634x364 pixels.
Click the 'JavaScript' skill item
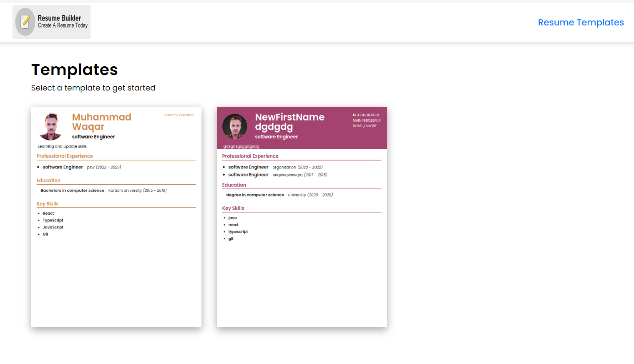point(53,228)
